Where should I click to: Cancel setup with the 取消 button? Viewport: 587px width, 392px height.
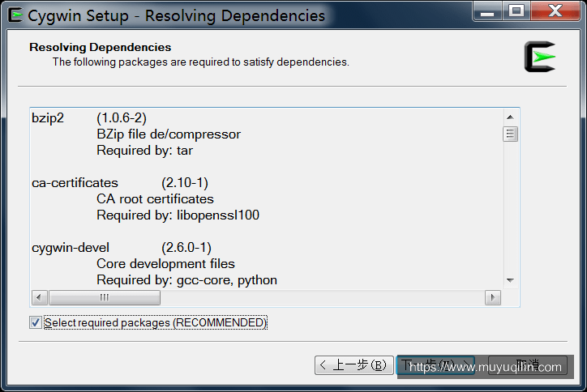click(528, 365)
